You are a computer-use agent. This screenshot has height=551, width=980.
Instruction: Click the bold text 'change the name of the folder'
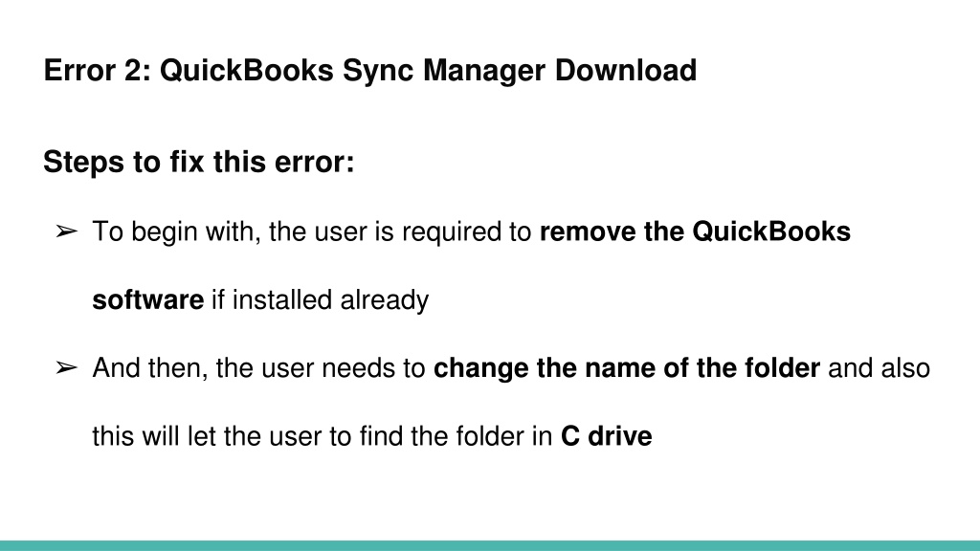tap(627, 368)
